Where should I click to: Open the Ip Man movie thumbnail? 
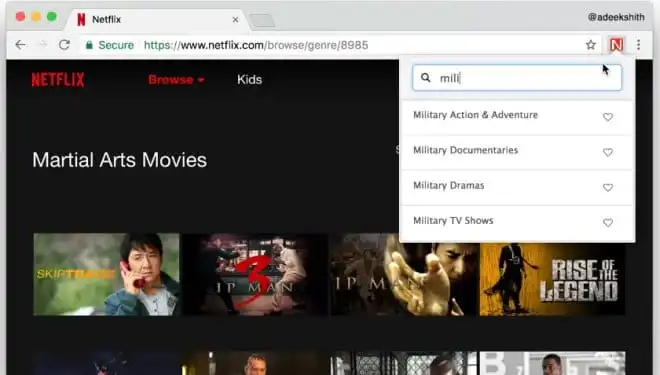point(404,274)
